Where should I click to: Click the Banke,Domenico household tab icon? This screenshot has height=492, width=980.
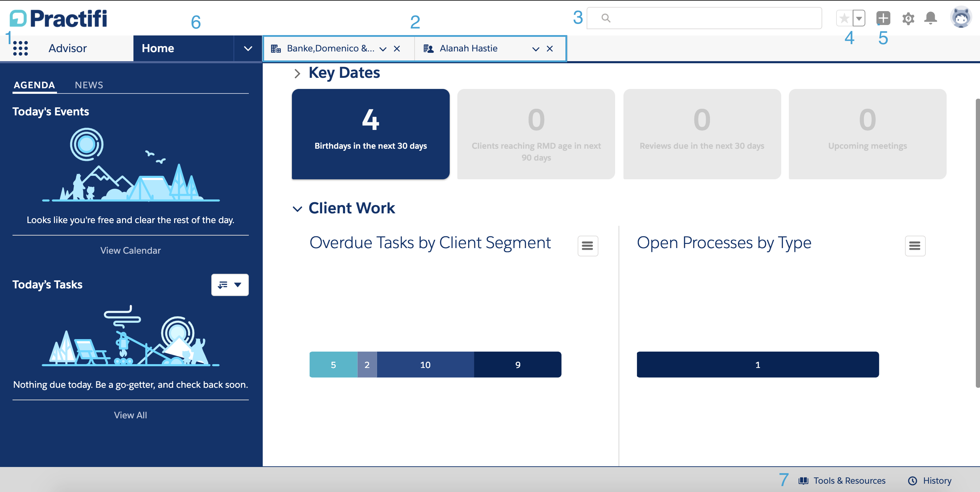tap(276, 48)
